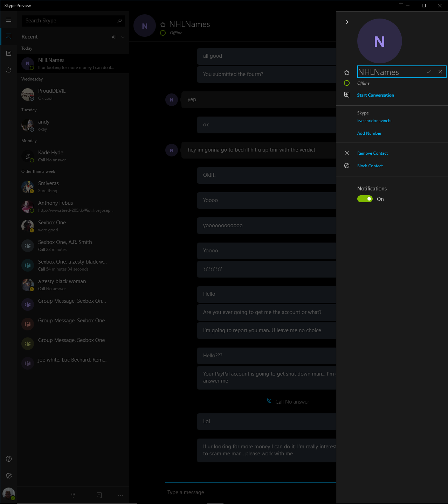Open ProudDEVIL conversation
The image size is (448, 504).
(x=73, y=94)
